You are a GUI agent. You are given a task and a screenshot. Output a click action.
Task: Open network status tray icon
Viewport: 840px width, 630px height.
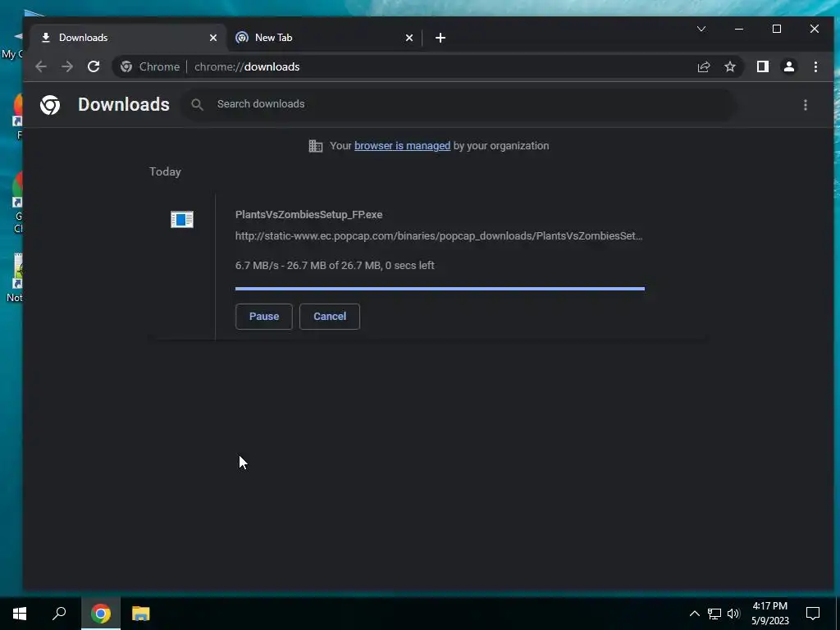coord(714,614)
